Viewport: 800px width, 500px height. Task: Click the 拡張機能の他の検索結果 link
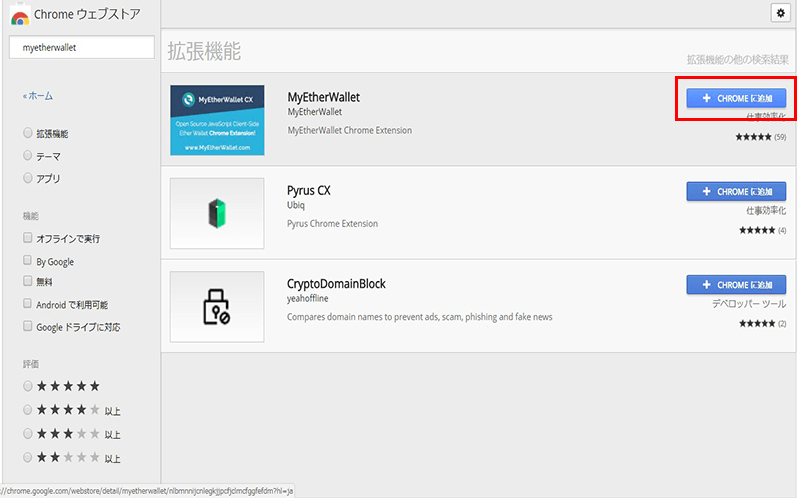pyautogui.click(x=737, y=60)
